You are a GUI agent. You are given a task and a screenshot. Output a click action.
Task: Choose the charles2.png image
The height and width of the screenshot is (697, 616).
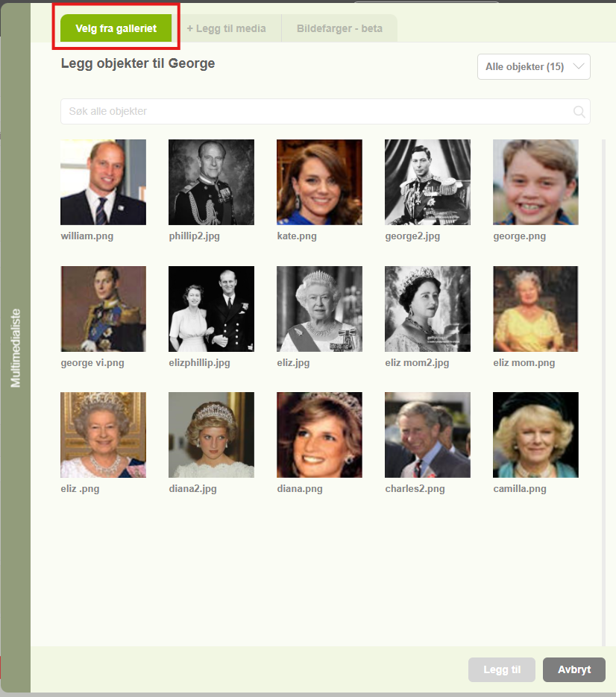(x=427, y=435)
